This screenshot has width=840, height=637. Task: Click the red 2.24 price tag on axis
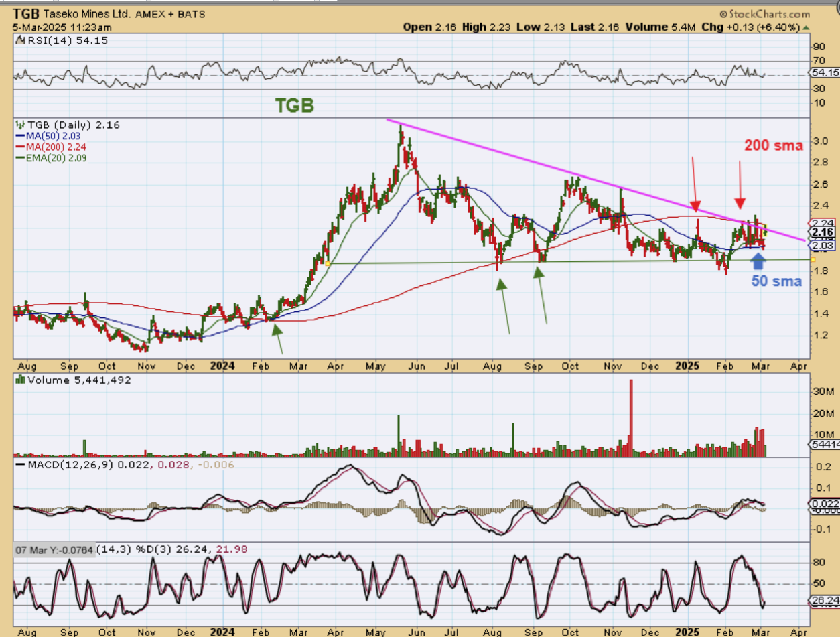(x=821, y=223)
